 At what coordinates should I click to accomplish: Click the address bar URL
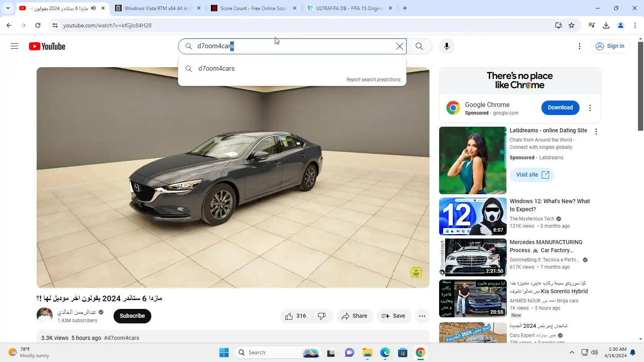click(107, 25)
